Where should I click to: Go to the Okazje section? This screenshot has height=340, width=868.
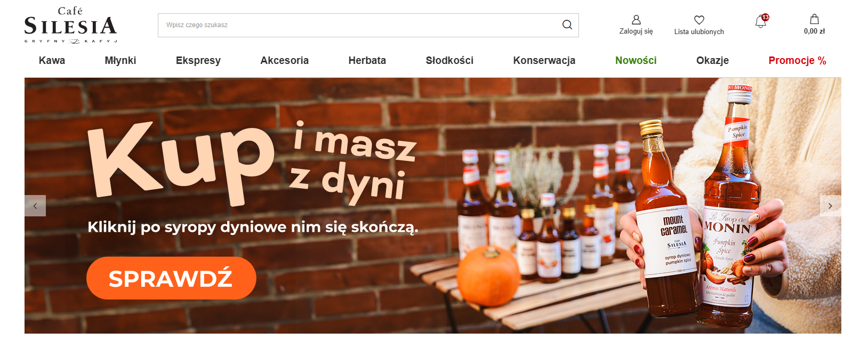[x=712, y=61]
